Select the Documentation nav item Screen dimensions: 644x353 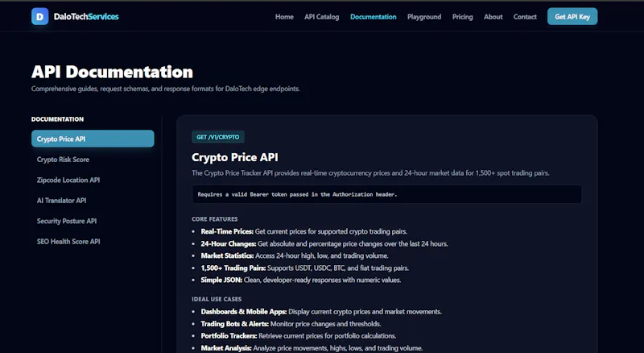(x=374, y=17)
